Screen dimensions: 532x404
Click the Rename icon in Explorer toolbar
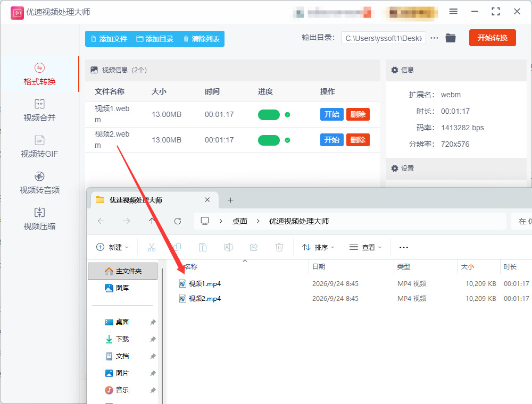[x=228, y=247]
